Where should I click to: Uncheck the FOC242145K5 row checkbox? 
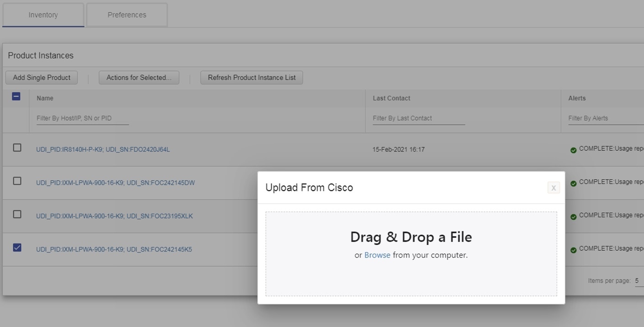pos(17,248)
